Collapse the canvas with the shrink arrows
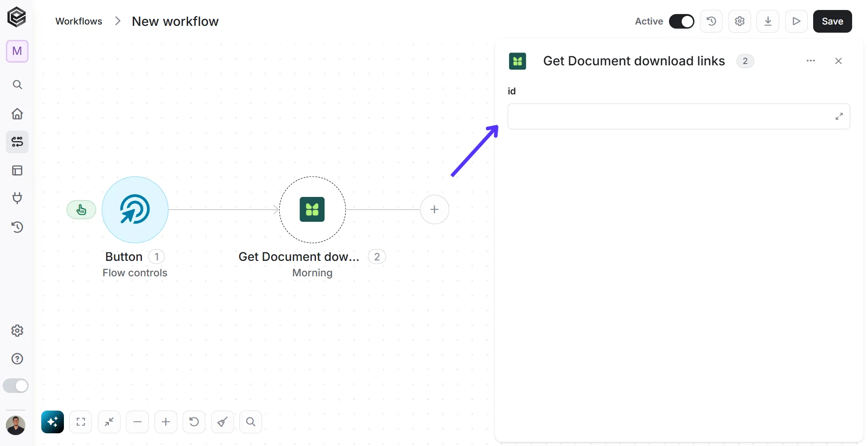 (109, 422)
